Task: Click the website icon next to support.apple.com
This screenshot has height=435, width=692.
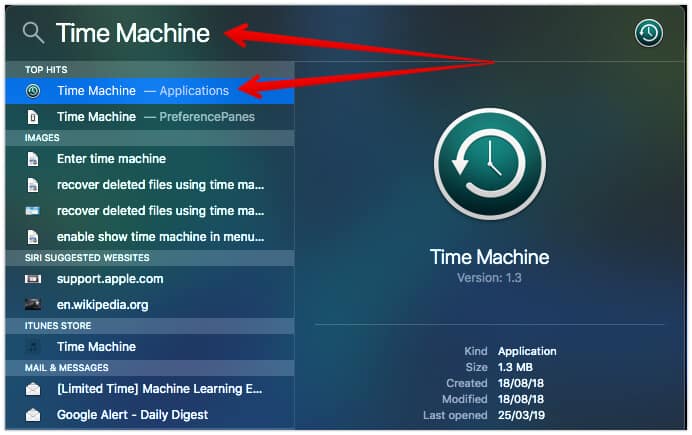Action: tap(33, 279)
